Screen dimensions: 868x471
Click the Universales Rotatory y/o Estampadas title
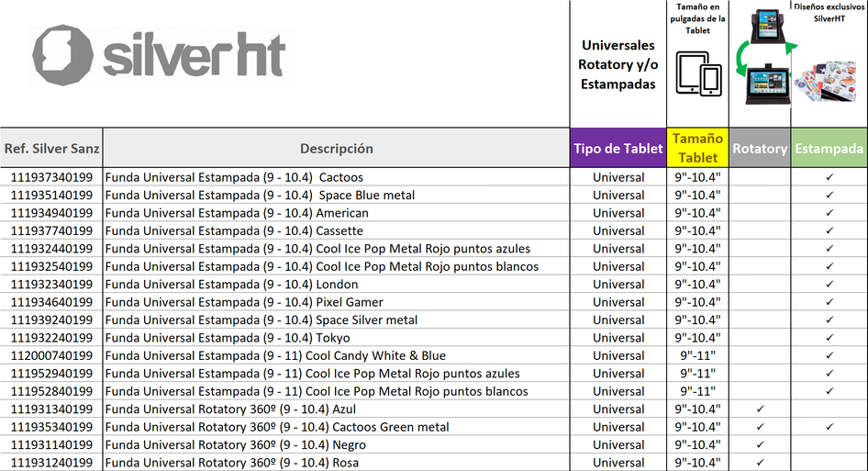pos(618,64)
